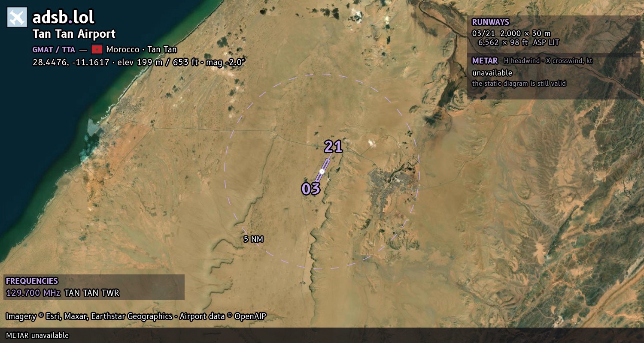The image size is (644, 343).
Task: Click the runway 21 end label
Action: click(x=333, y=147)
